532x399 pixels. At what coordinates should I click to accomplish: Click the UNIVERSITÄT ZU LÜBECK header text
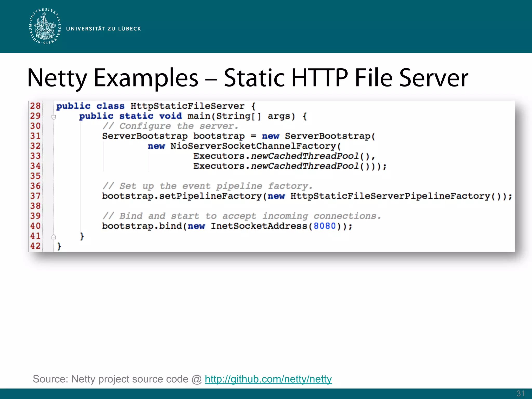(x=103, y=29)
